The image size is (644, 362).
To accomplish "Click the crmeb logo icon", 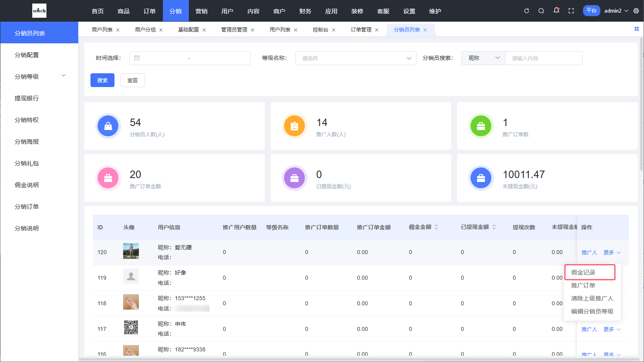I will click(x=39, y=11).
